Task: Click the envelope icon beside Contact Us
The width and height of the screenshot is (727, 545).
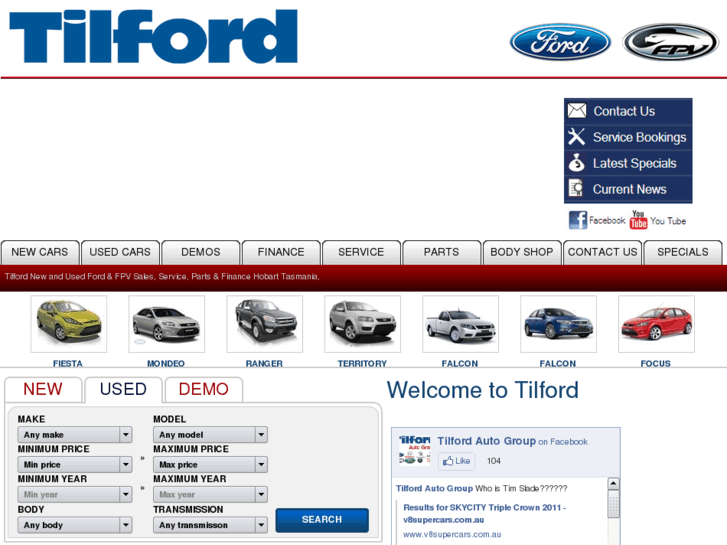Action: pyautogui.click(x=577, y=111)
